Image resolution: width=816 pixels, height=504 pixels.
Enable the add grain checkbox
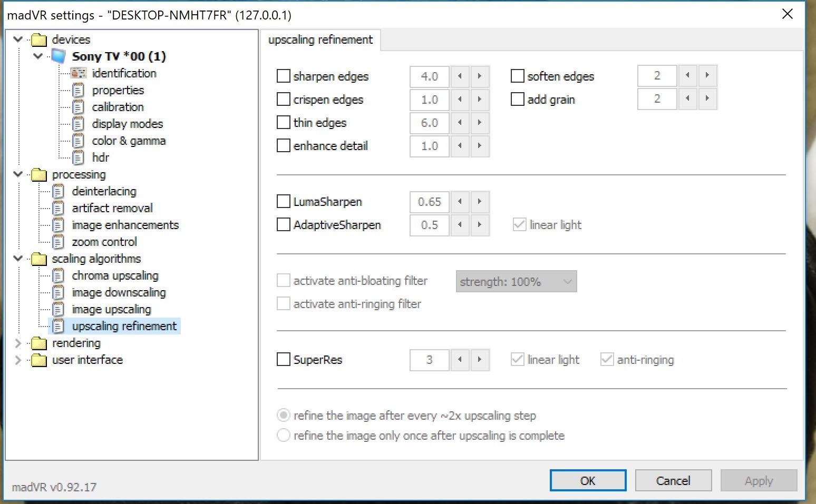[518, 99]
